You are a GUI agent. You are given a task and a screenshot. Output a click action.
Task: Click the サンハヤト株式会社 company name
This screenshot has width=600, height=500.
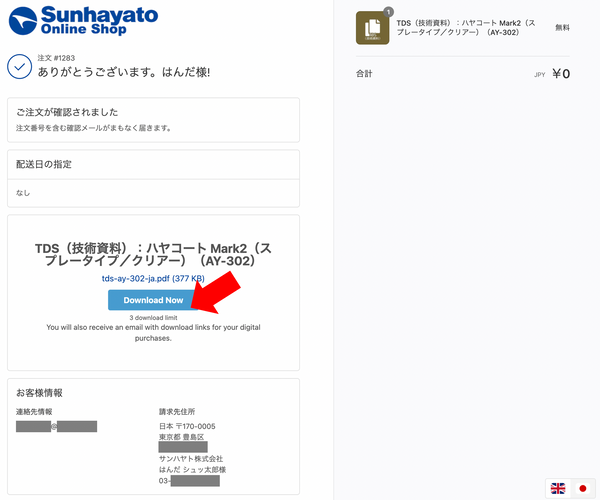[x=191, y=459]
